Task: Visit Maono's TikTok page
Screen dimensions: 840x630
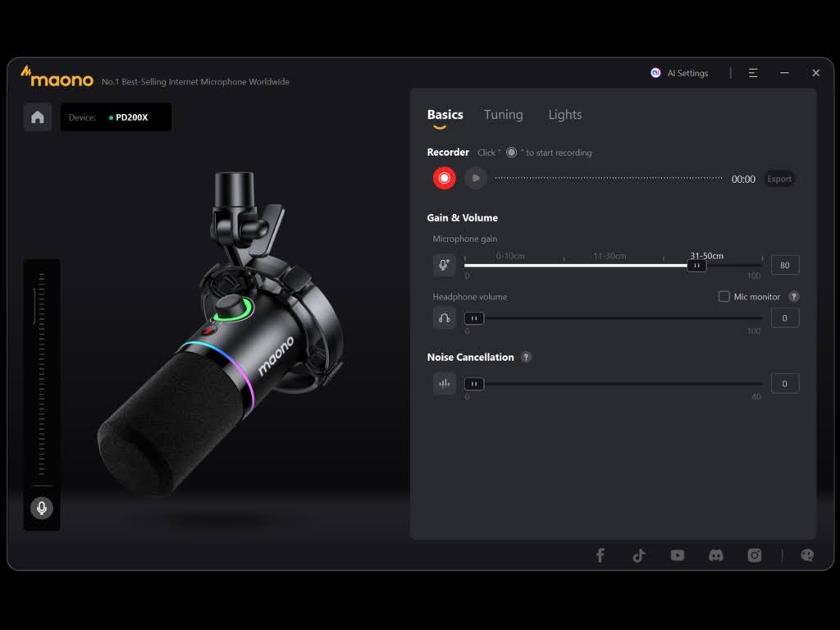Action: [x=638, y=555]
